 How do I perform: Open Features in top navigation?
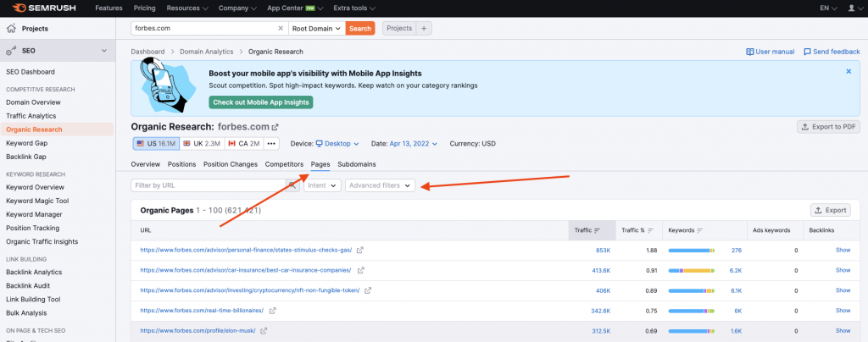(109, 8)
